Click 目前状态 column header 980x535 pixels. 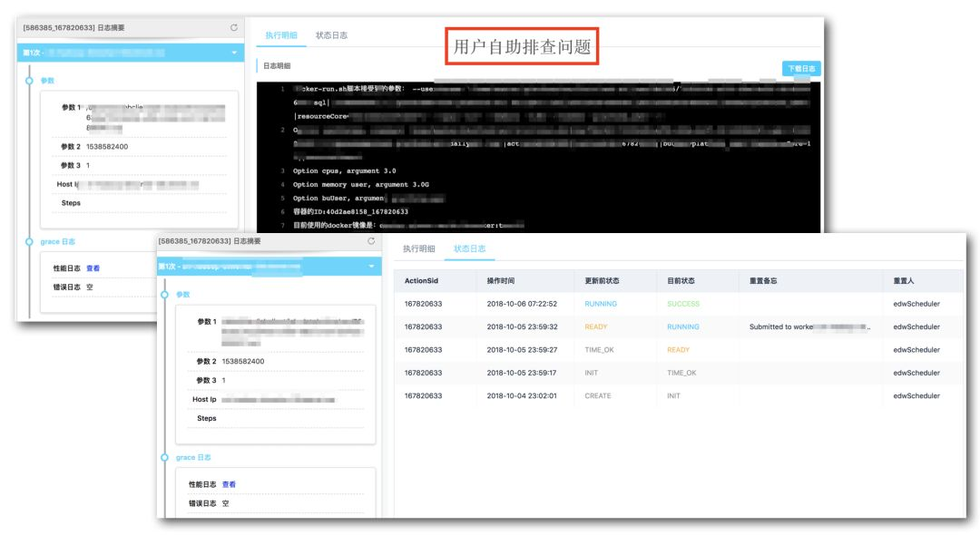[681, 281]
